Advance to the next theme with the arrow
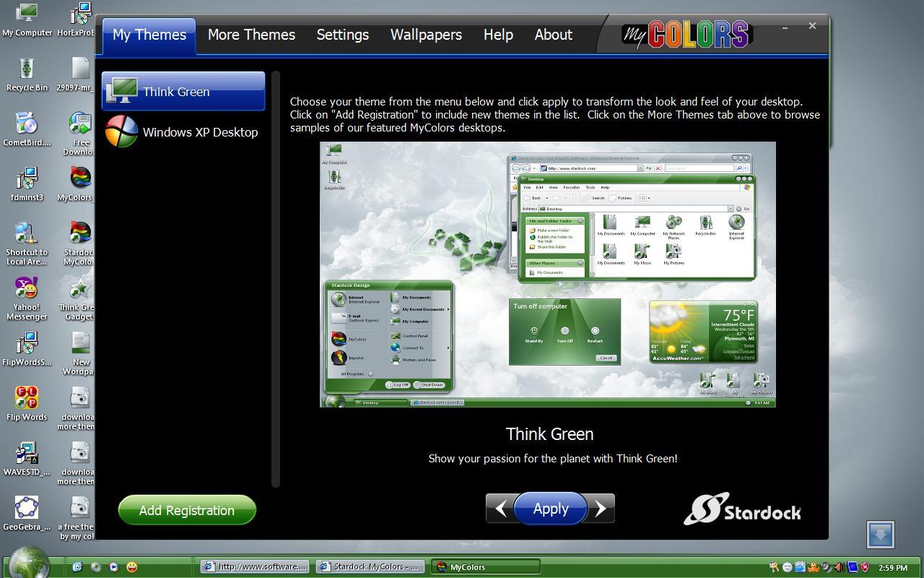924x578 pixels. 600,509
